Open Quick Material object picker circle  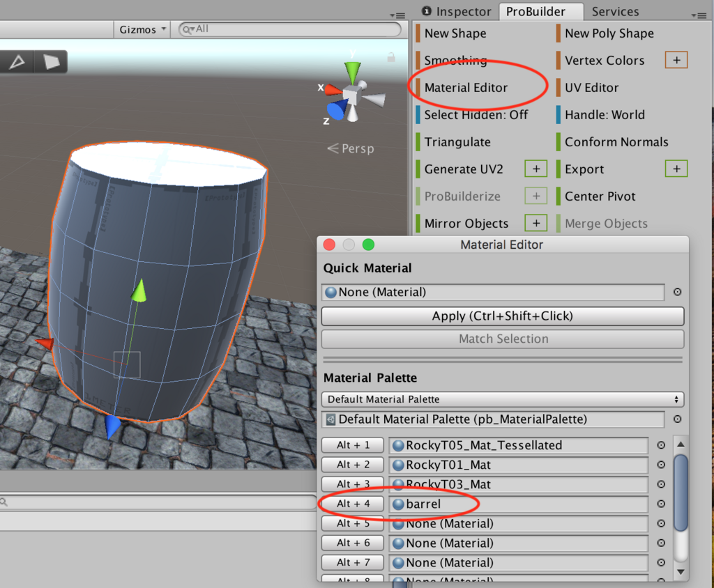677,292
